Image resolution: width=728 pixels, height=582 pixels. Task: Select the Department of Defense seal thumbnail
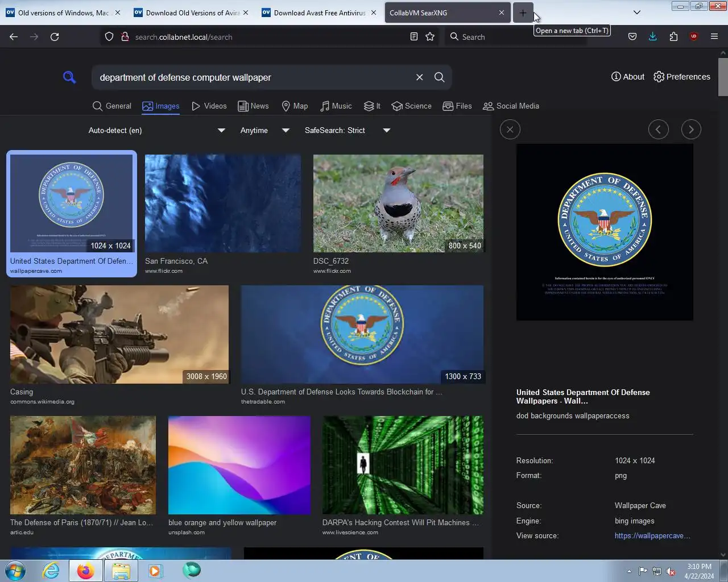pyautogui.click(x=72, y=203)
